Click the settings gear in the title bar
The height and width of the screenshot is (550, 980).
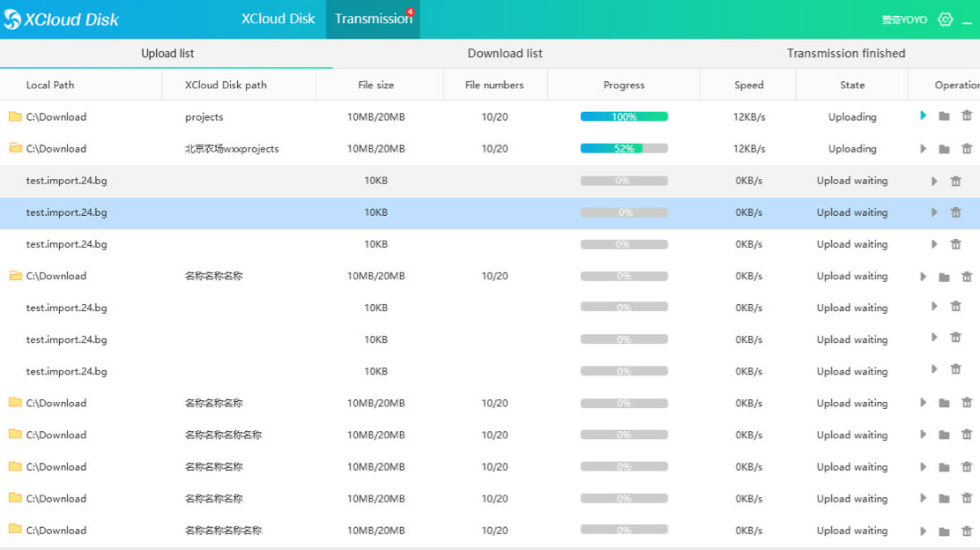(943, 19)
